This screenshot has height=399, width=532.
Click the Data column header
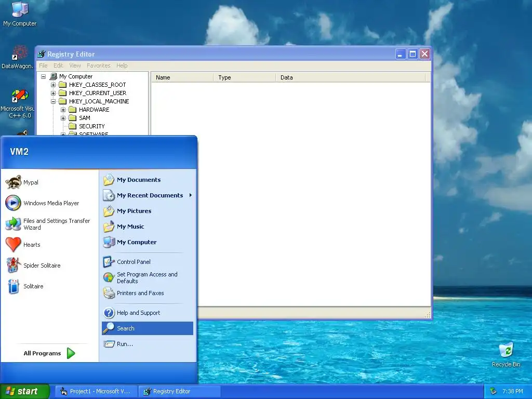351,77
